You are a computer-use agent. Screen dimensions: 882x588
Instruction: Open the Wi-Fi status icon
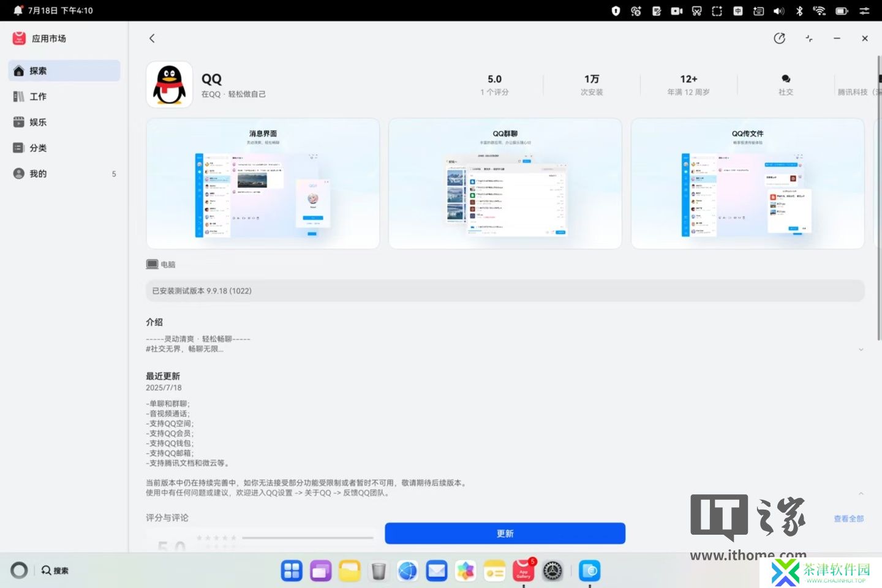click(x=820, y=10)
